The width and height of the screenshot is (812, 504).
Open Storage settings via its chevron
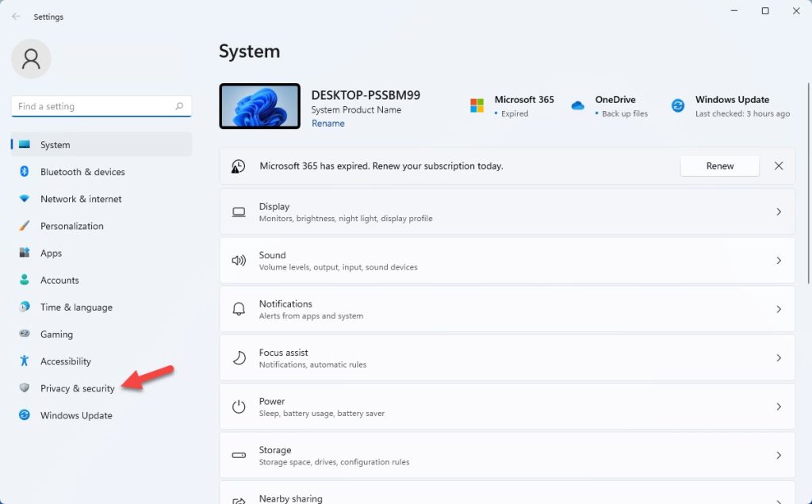coord(779,456)
